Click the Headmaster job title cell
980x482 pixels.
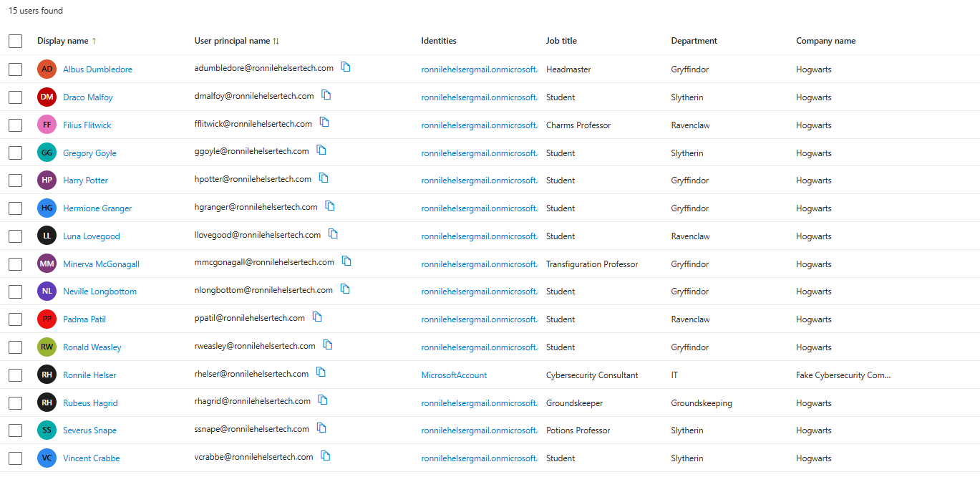click(568, 69)
